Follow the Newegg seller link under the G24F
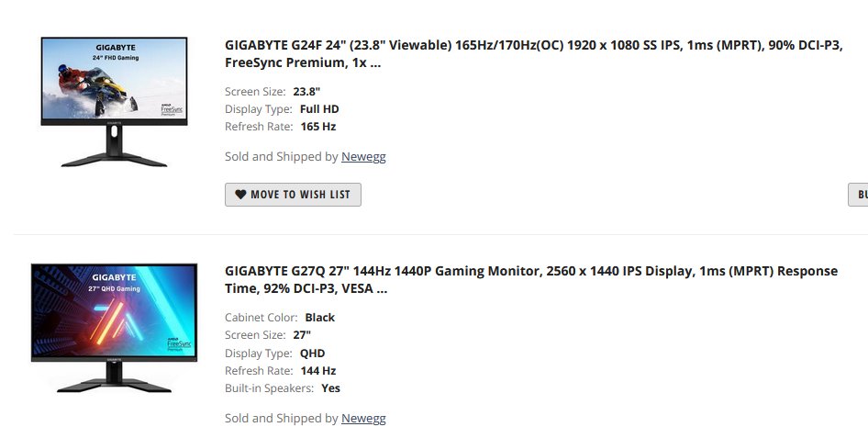This screenshot has width=868, height=438. click(x=363, y=157)
